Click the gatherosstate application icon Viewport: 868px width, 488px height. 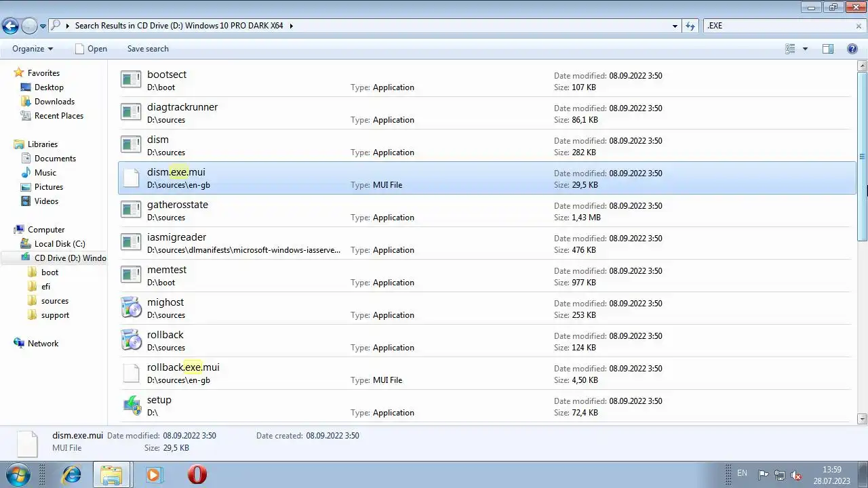coord(131,209)
